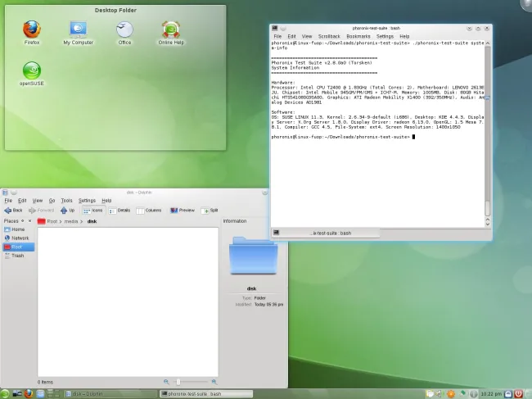
Task: Switch to 'disk – Dolphin' taskbar entry
Action: 110,394
